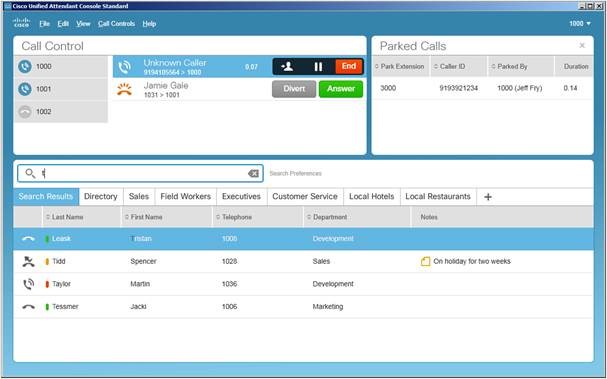This screenshot has width=607, height=379.
Task: Click red presence indicator for Taylor
Action: [47, 284]
